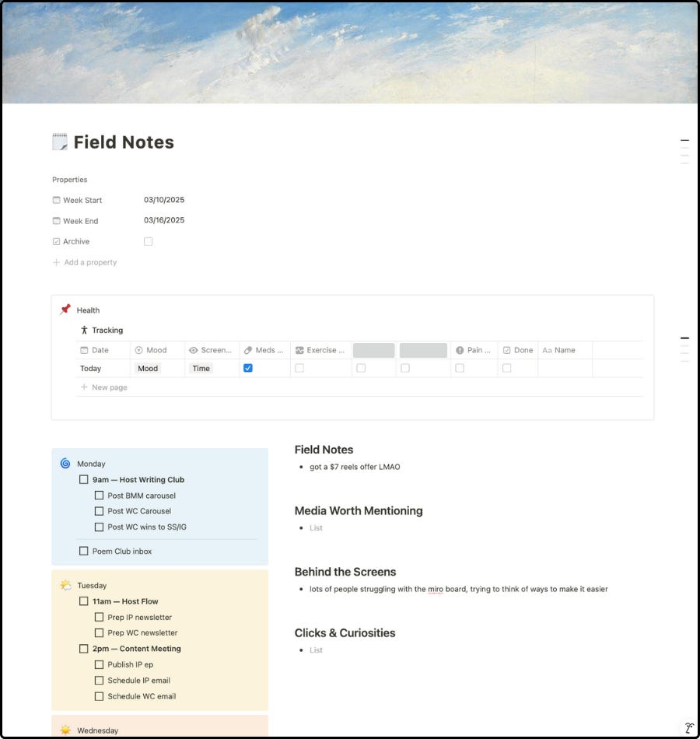
Task: Click the plus icon beside New page
Action: [x=84, y=387]
